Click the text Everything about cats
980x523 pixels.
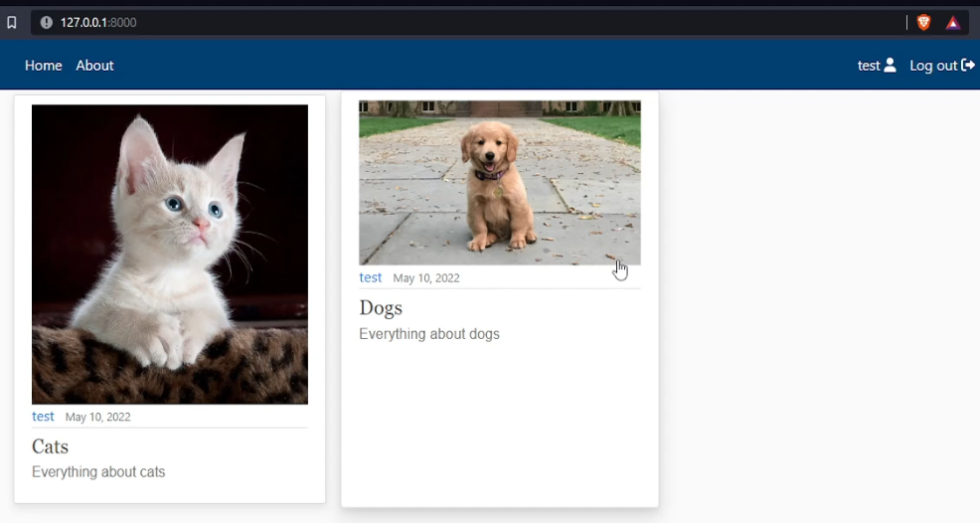click(x=98, y=472)
